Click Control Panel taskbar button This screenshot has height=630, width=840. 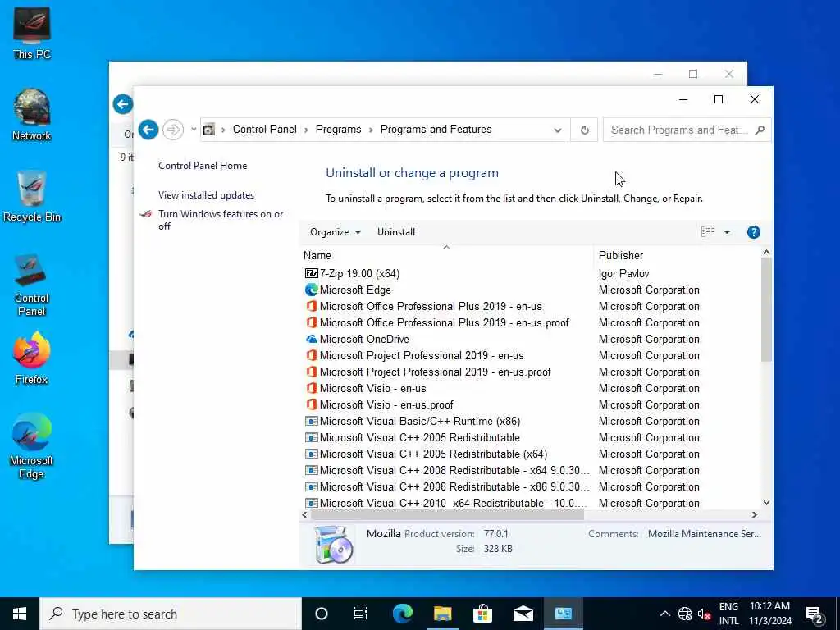click(563, 614)
